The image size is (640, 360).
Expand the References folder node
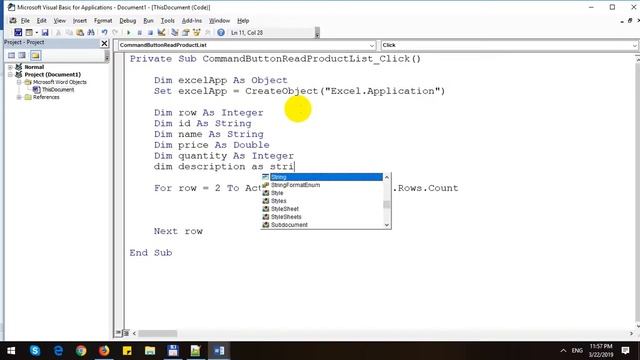[19, 97]
